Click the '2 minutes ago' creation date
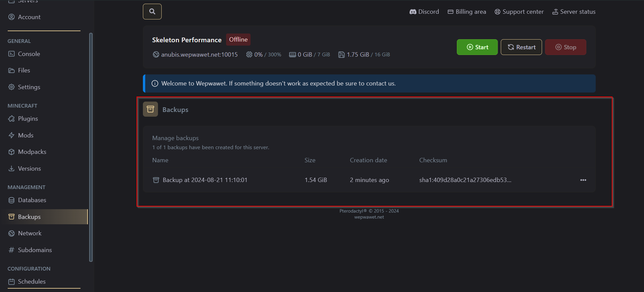Screen dimensions: 644x292 tap(369, 180)
